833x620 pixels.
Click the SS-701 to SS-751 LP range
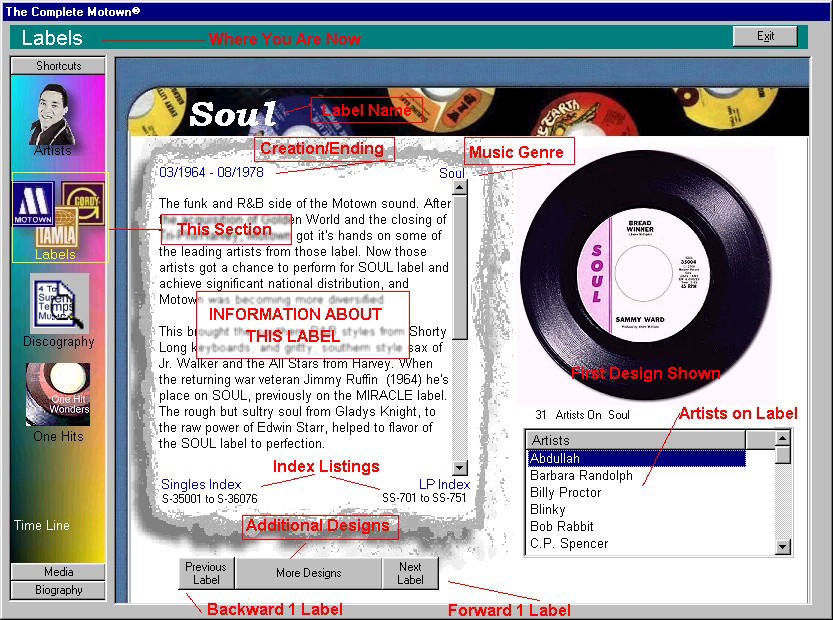coord(424,498)
